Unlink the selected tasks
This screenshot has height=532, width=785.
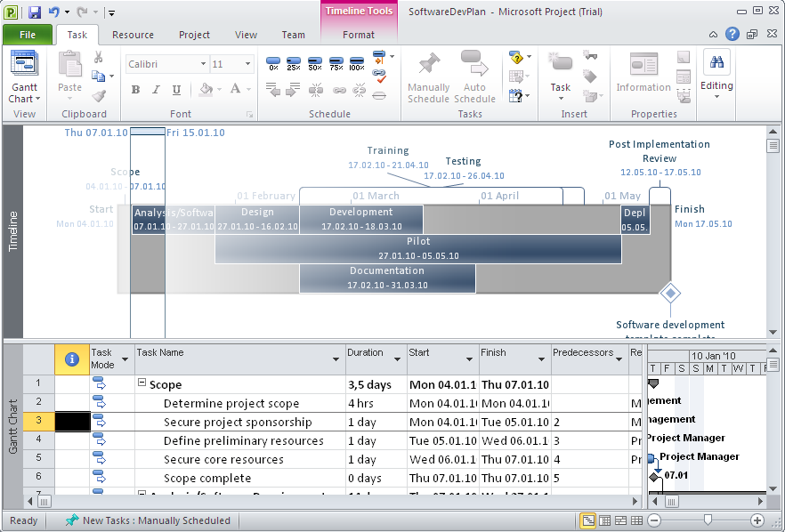tap(359, 91)
